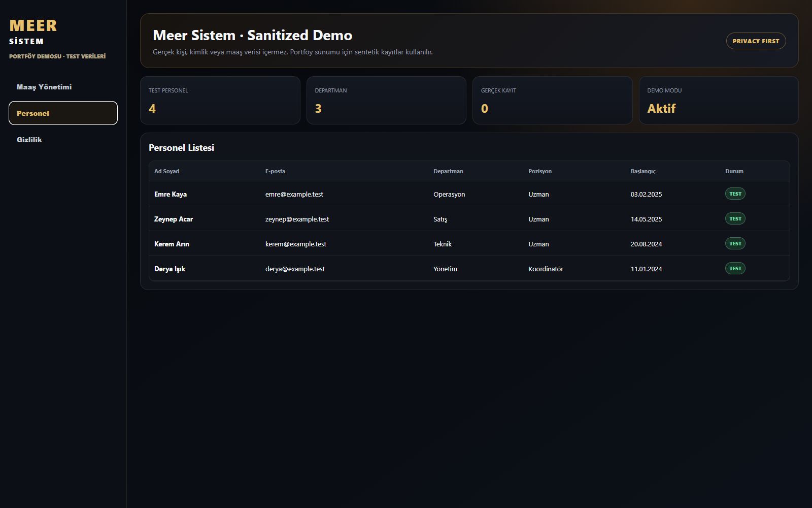Click the Satış department cell

[440, 219]
